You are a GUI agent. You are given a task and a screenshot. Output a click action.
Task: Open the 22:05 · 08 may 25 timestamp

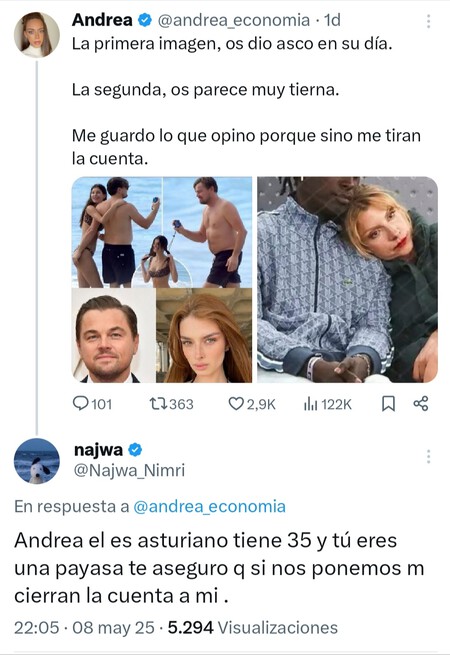coord(84,627)
